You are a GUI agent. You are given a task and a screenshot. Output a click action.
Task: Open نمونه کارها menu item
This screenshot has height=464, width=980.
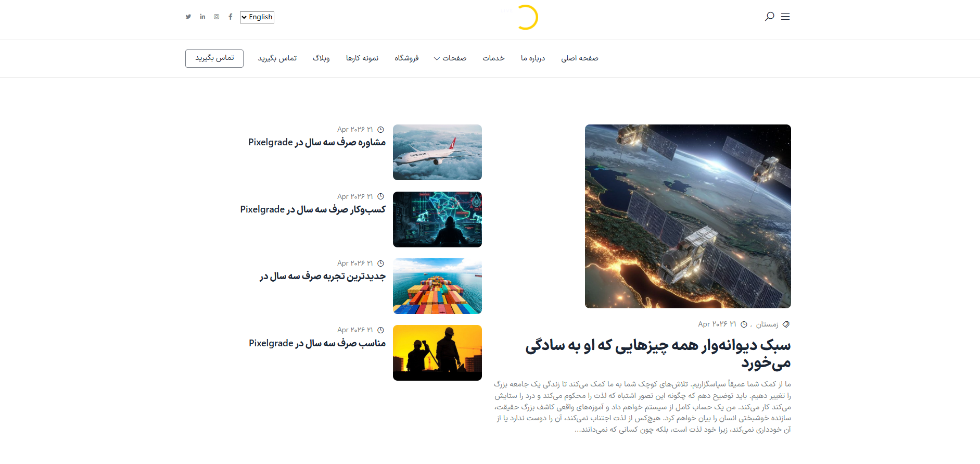pos(362,58)
